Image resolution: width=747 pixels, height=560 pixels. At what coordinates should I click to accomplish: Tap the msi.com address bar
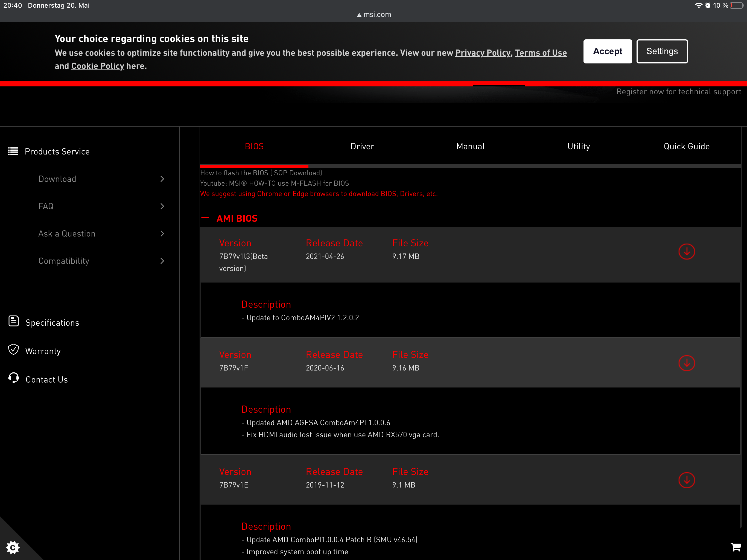coord(373,14)
